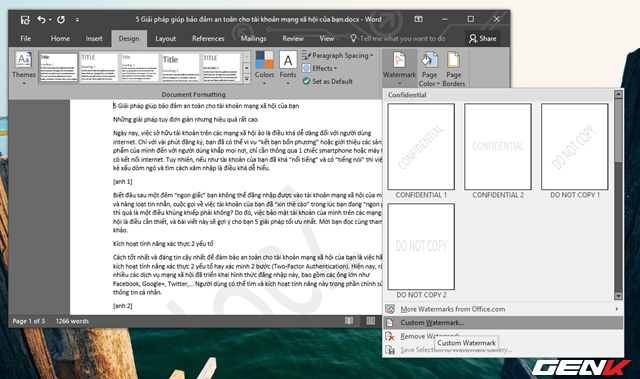Select the Design tab
The image size is (640, 379).
(129, 38)
